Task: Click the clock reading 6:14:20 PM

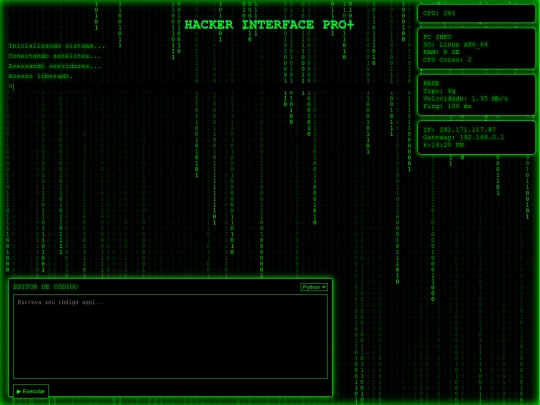Action: tap(443, 145)
